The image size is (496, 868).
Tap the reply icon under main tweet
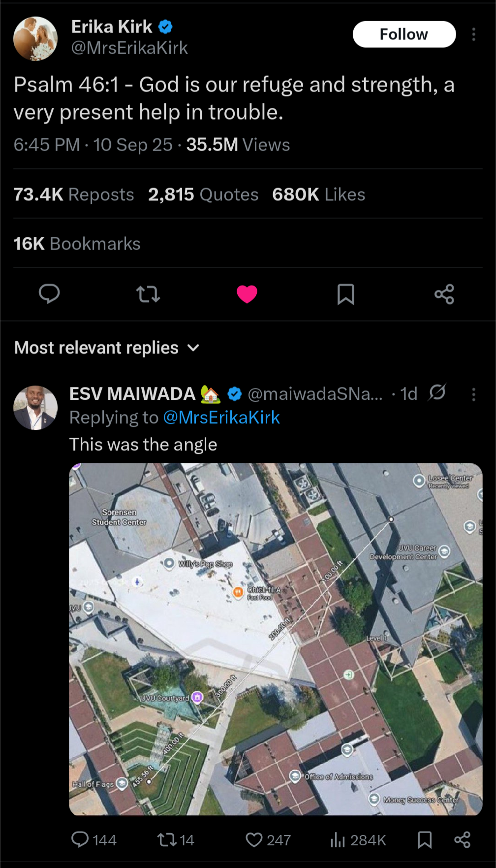click(x=49, y=294)
